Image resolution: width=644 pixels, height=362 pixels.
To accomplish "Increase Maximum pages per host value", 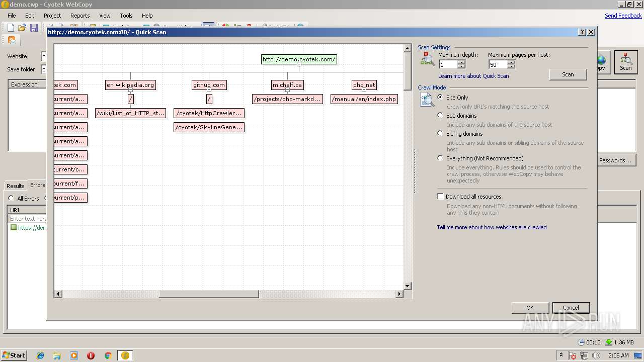I will (x=511, y=62).
